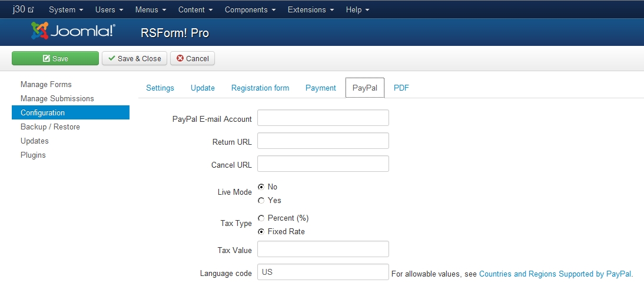Select Configuration in the sidebar
This screenshot has width=644, height=296.
(x=70, y=112)
